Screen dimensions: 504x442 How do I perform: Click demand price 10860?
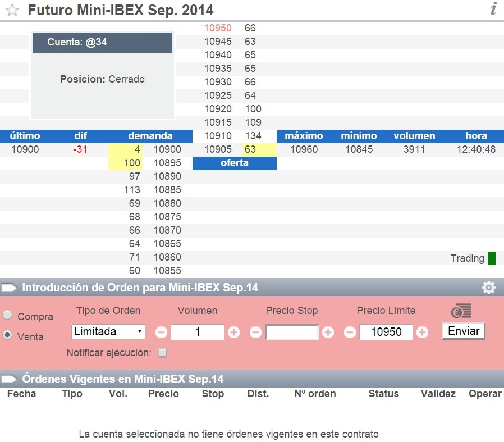point(167,258)
